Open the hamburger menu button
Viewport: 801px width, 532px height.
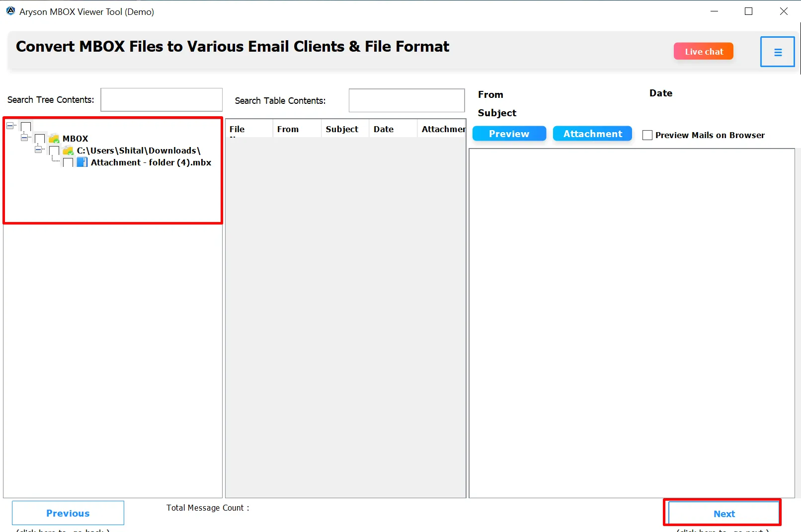pyautogui.click(x=777, y=52)
